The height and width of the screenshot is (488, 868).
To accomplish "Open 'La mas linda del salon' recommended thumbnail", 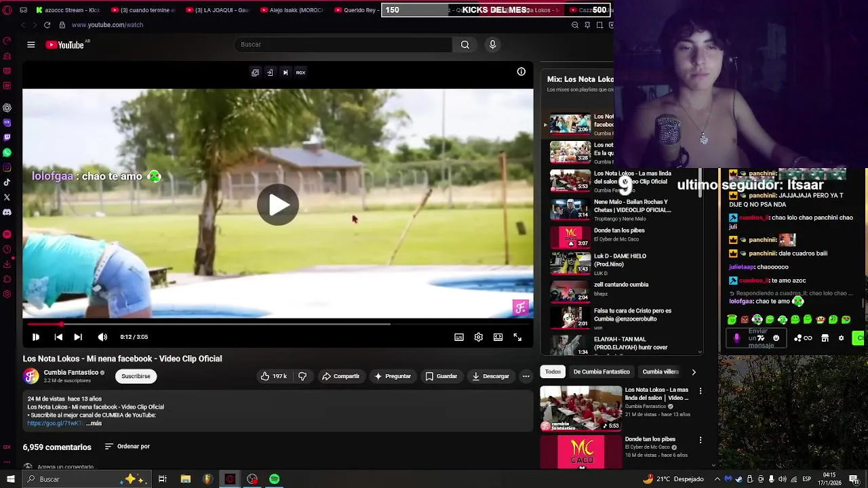I will [x=580, y=408].
